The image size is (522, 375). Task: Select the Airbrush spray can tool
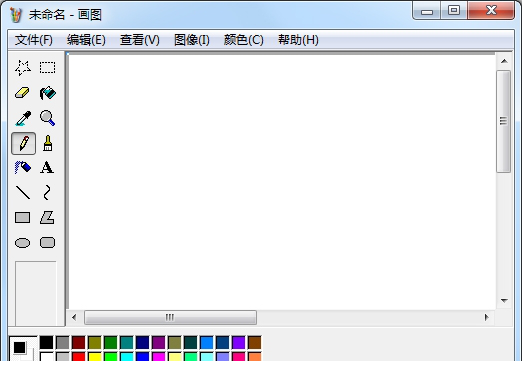(23, 168)
